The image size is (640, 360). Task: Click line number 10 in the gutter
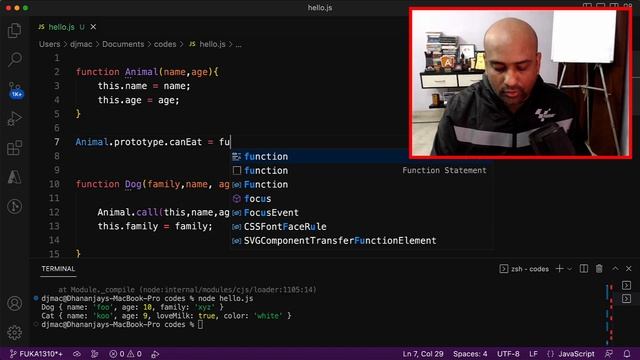54,184
